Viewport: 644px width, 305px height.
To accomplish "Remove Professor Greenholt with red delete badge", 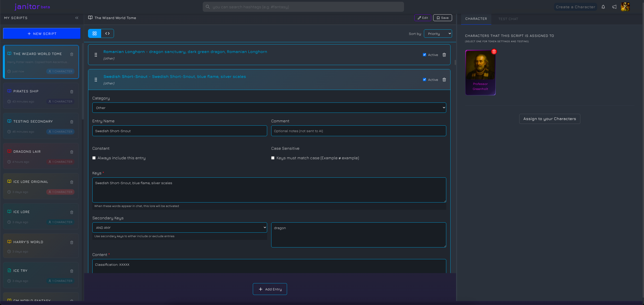I will coord(494,52).
